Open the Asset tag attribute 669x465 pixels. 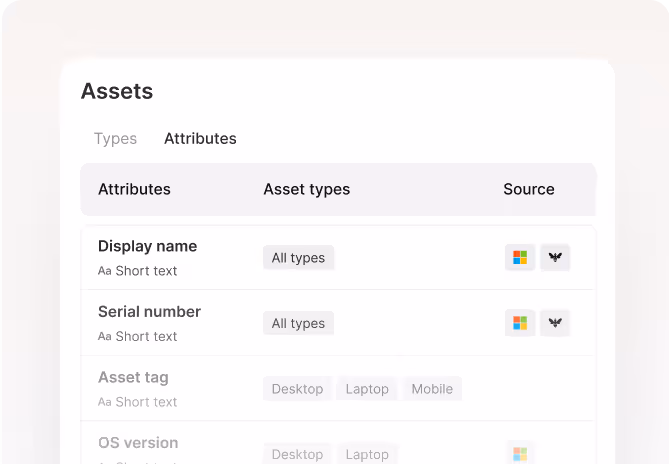tap(133, 378)
